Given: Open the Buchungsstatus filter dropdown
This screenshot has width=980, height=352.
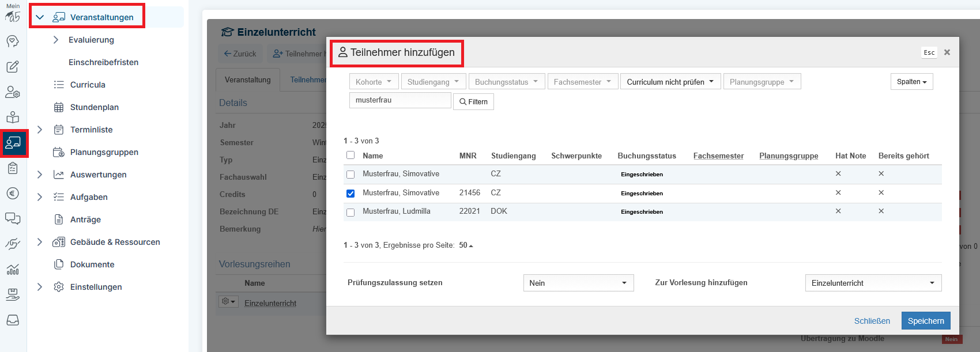Looking at the screenshot, I should (506, 82).
